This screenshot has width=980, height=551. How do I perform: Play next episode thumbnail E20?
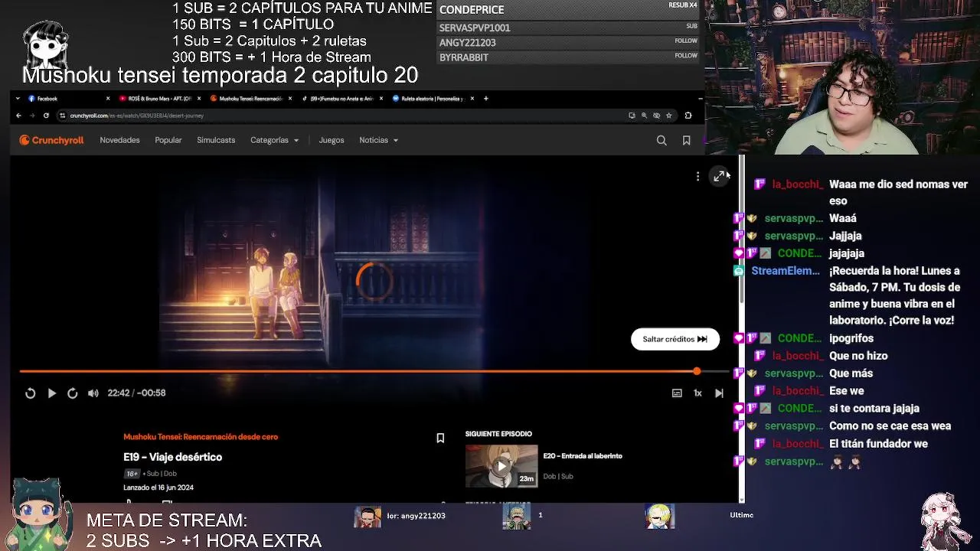pyautogui.click(x=501, y=466)
